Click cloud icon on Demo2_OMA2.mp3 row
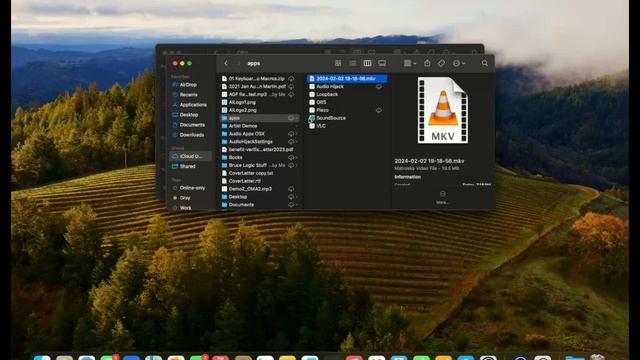 tap(291, 189)
